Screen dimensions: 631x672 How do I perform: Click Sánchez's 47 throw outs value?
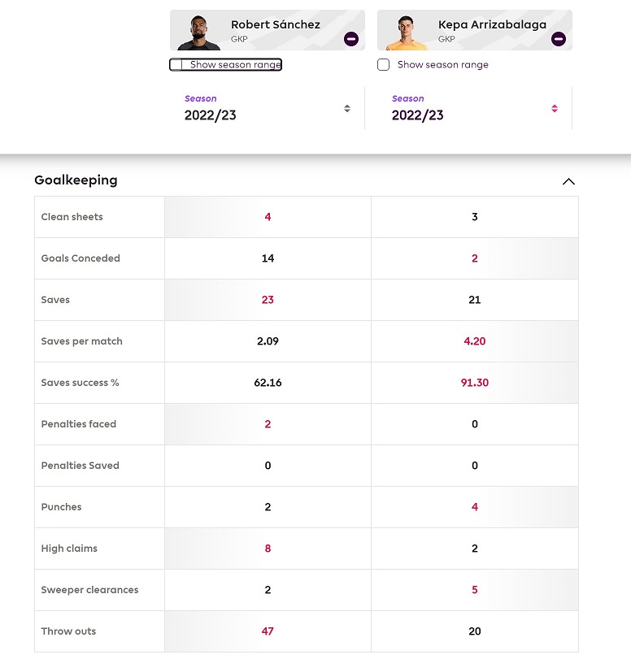(x=268, y=631)
